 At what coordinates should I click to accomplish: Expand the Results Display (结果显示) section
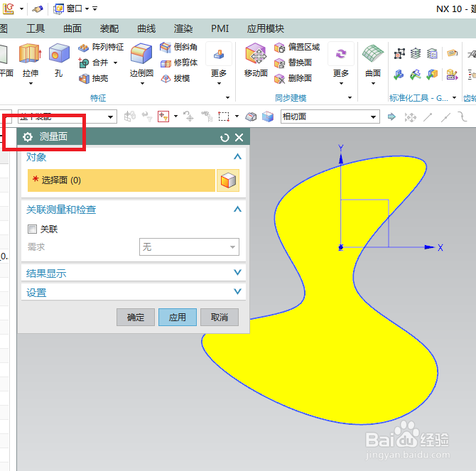coord(237,272)
